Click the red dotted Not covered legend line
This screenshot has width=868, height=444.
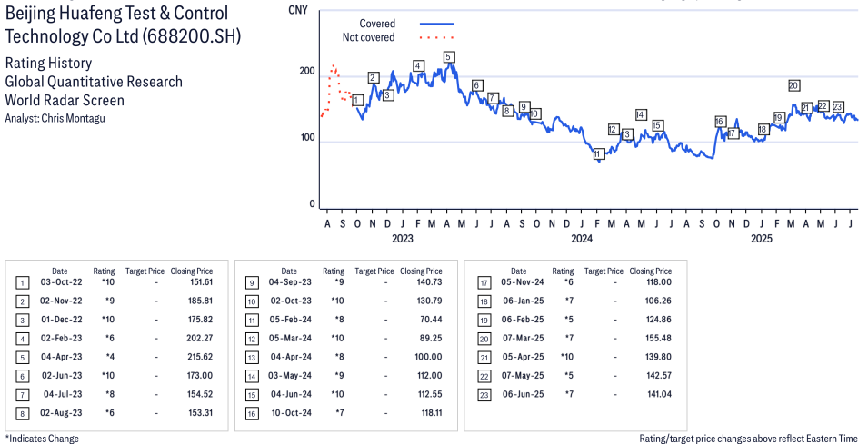pos(437,37)
